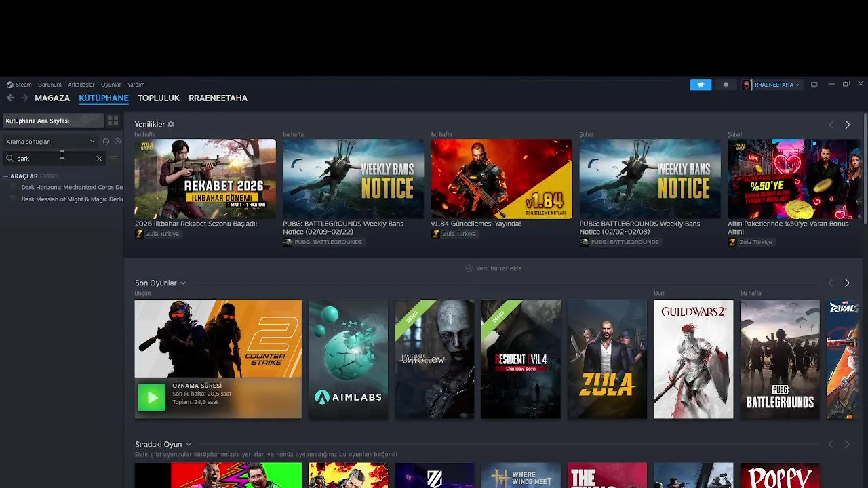Go back with the left navigation arrow
Image resolution: width=868 pixels, height=488 pixels.
pos(10,98)
